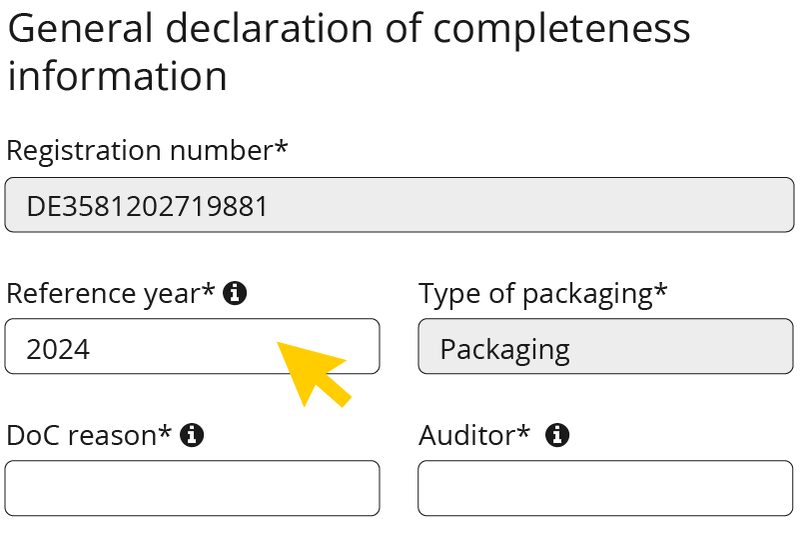This screenshot has width=800, height=534.
Task: Click the DoC reason label text
Action: (89, 436)
